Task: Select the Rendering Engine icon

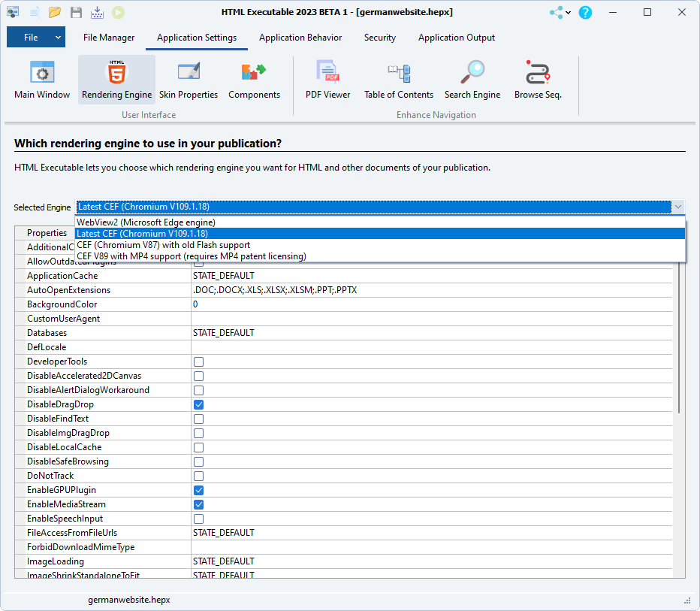Action: click(116, 79)
